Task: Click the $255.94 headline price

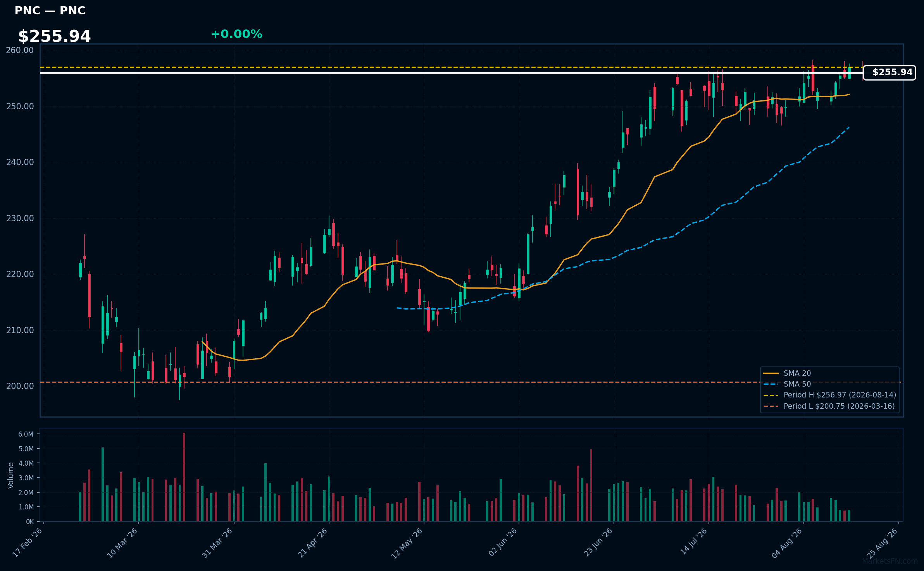Action: pos(54,36)
